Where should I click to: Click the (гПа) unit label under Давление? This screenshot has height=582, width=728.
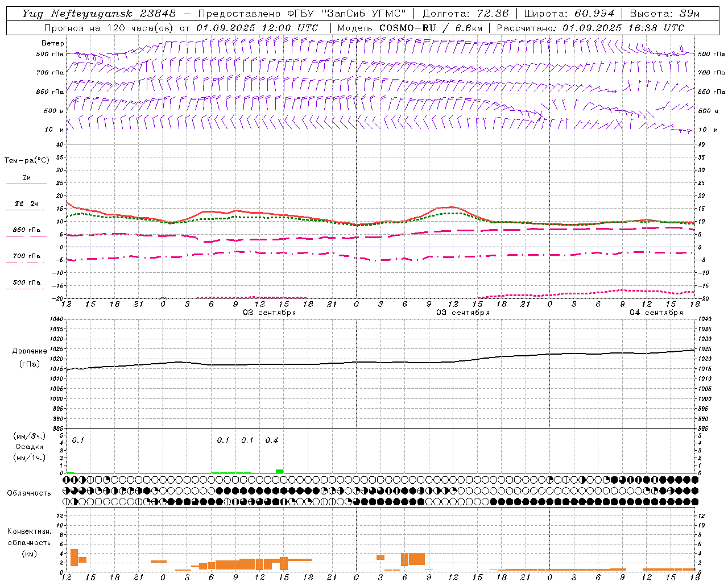[30, 364]
